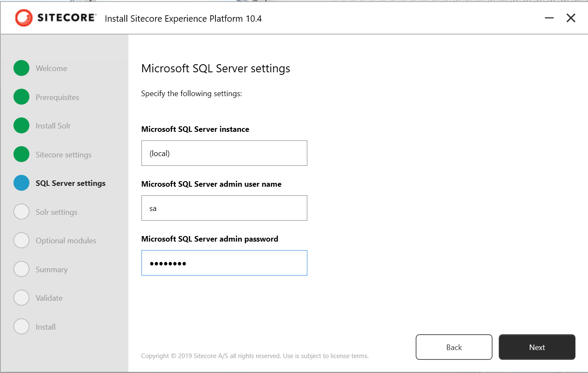The image size is (588, 373).
Task: Click 'Microsoft SQL Server instance' label
Action: [x=195, y=129]
